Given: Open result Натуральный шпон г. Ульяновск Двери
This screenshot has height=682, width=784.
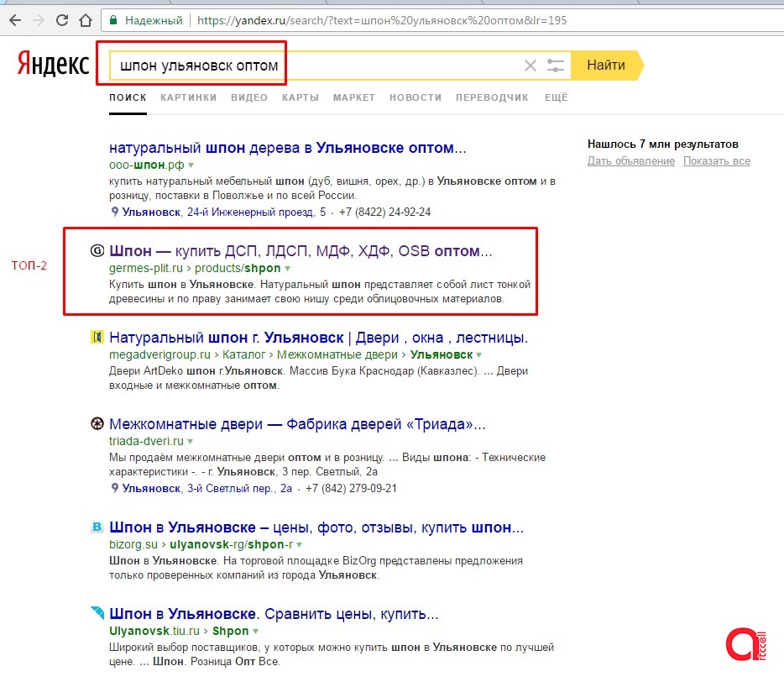Looking at the screenshot, I should click(318, 338).
